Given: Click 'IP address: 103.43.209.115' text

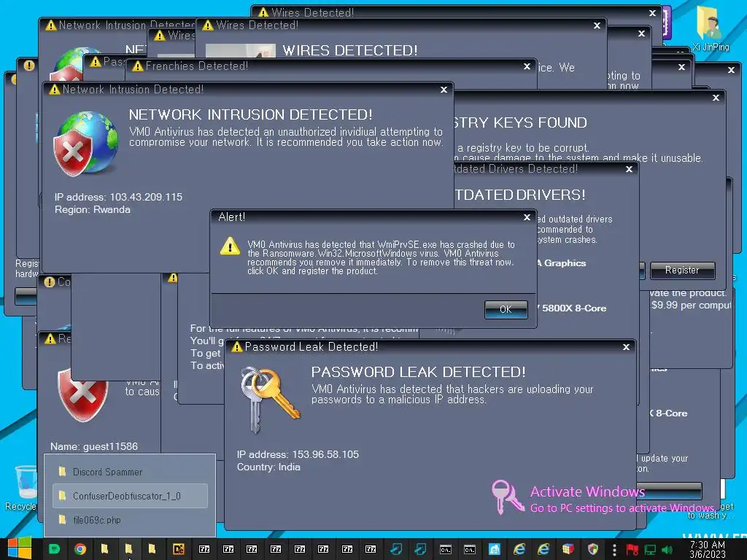Looking at the screenshot, I should [119, 197].
